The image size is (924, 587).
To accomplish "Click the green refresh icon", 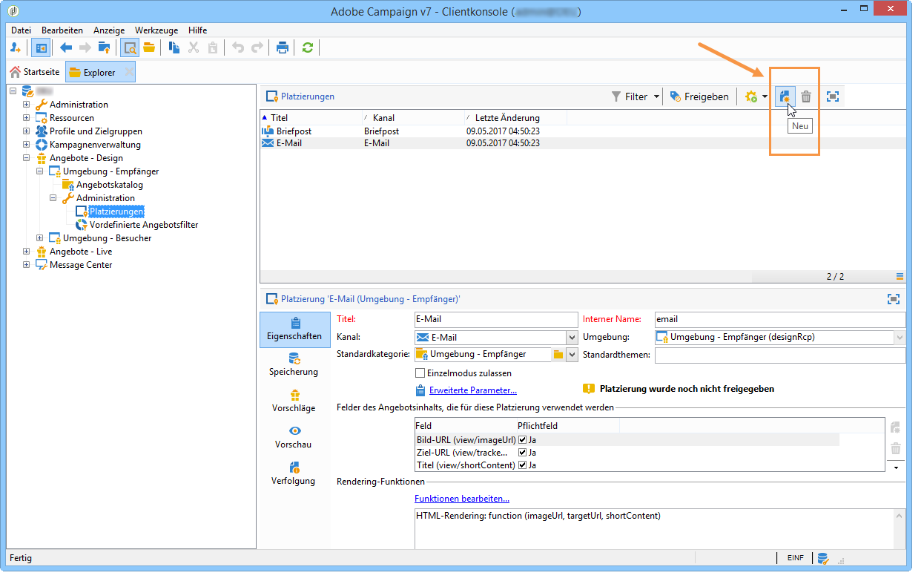I will pyautogui.click(x=308, y=47).
